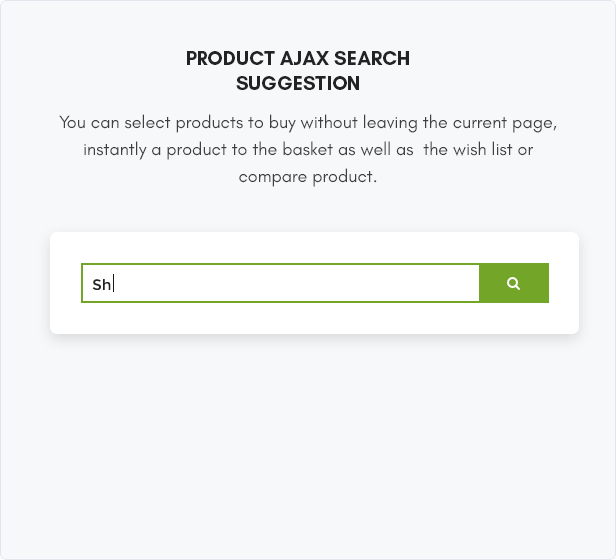Click the word "leaving" in description
The width and height of the screenshot is (616, 560).
point(390,123)
